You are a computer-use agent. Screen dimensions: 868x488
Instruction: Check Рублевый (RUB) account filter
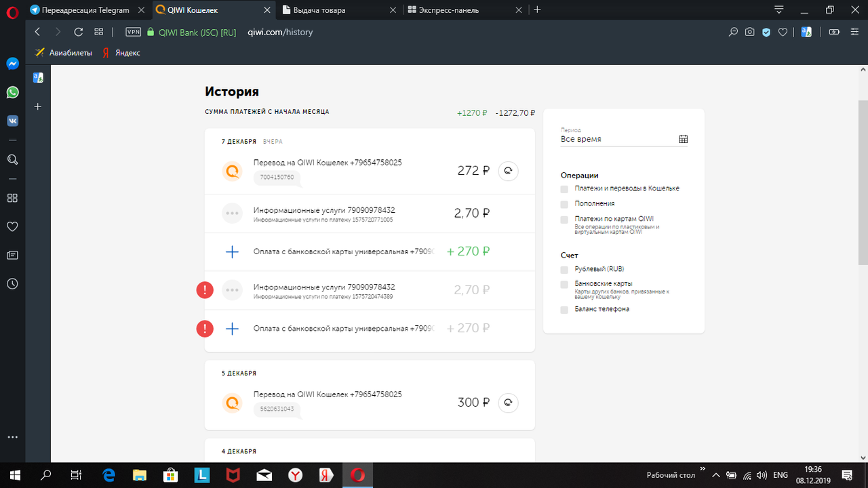564,269
